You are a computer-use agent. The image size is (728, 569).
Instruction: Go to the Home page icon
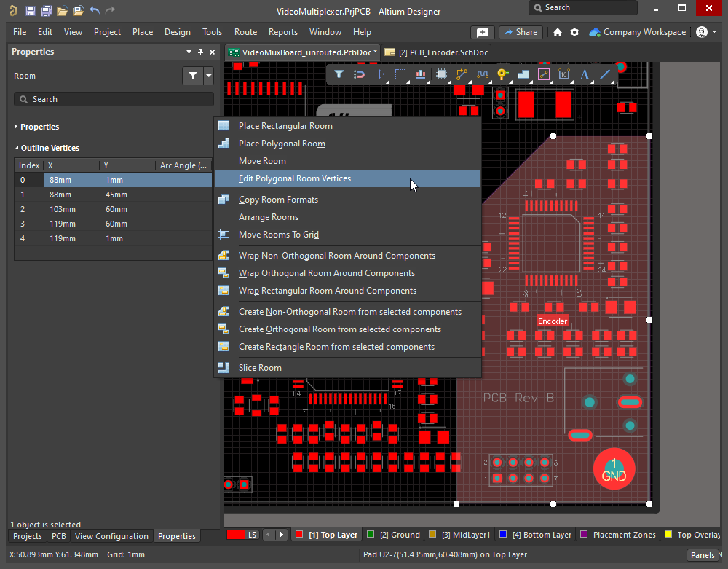(x=558, y=32)
